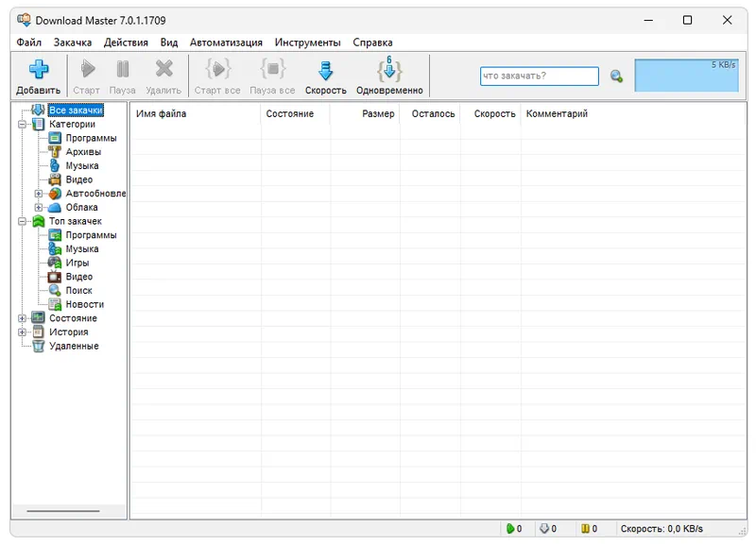Select the Архивы category

click(83, 152)
